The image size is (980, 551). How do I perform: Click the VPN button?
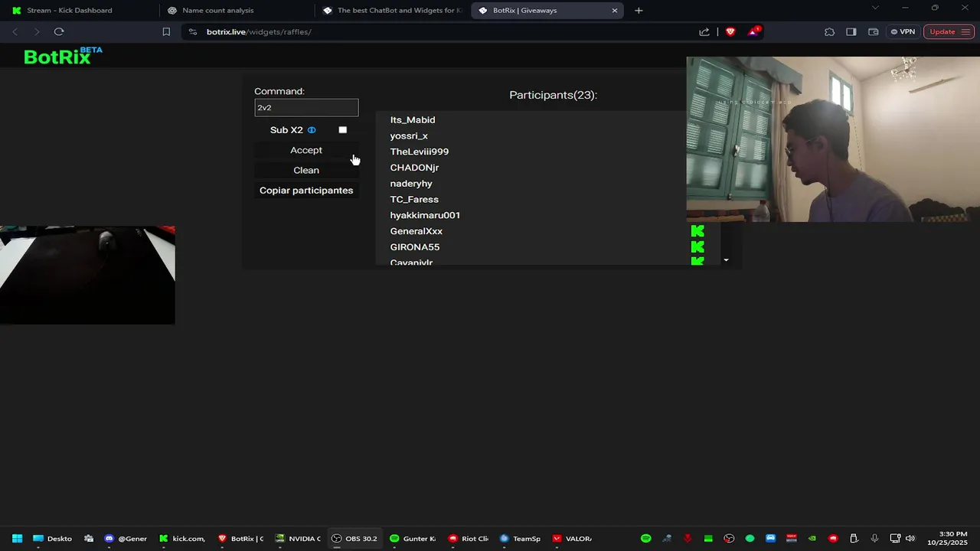pyautogui.click(x=903, y=31)
